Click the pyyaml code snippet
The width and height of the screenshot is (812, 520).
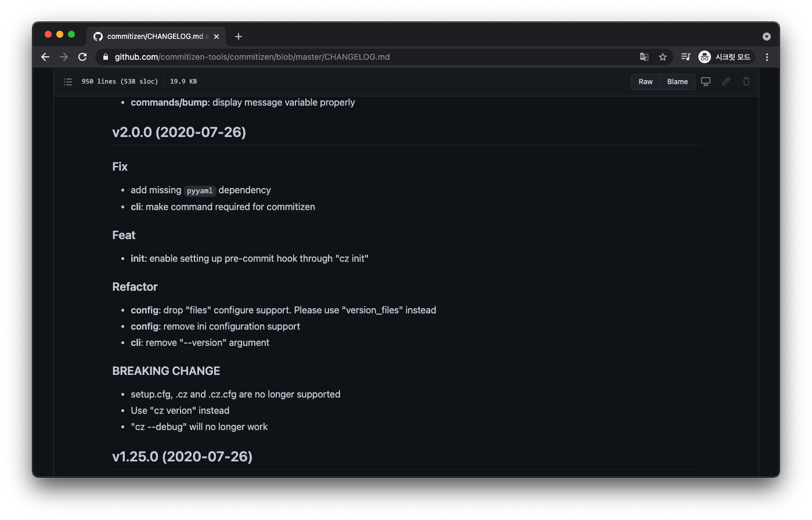click(x=200, y=191)
